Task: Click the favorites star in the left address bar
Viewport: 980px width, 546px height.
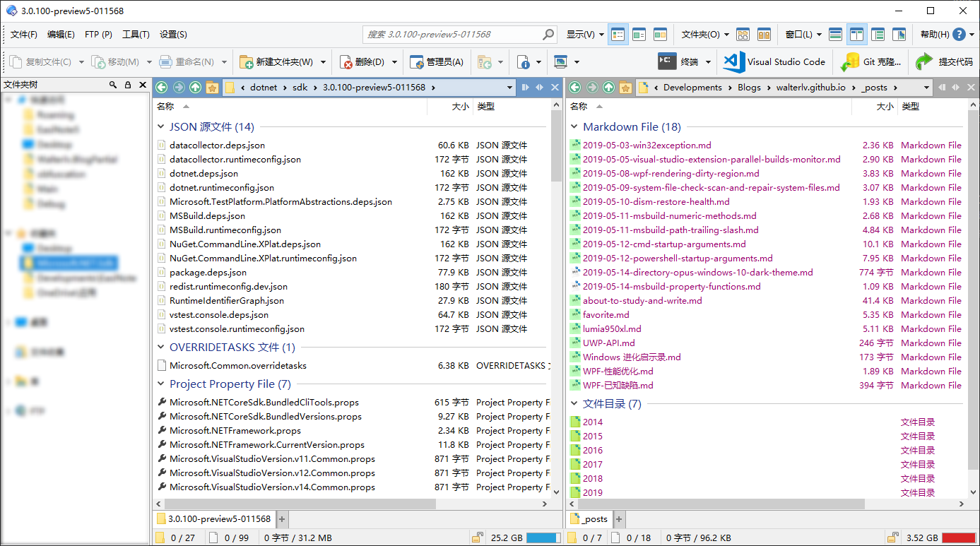Action: pos(211,87)
